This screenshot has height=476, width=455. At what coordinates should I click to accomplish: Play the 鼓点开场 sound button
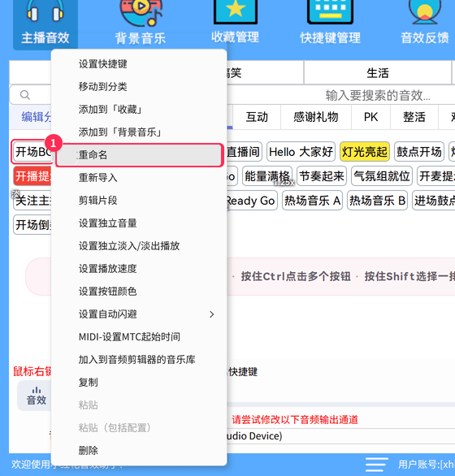coord(419,151)
